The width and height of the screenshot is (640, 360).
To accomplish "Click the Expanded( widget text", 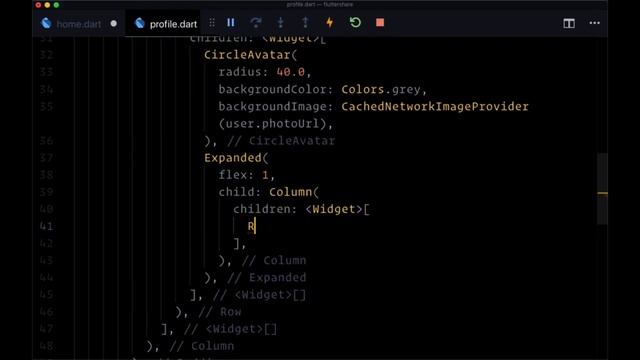I will 236,158.
